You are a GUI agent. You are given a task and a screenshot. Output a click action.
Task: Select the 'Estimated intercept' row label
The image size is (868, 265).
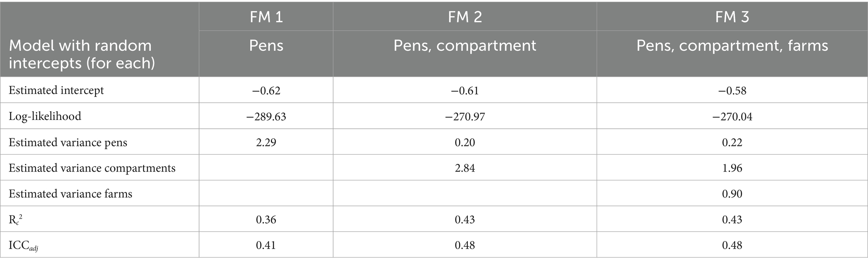(x=56, y=91)
